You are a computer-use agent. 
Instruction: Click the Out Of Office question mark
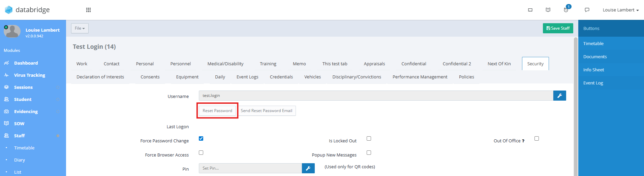[x=523, y=141]
